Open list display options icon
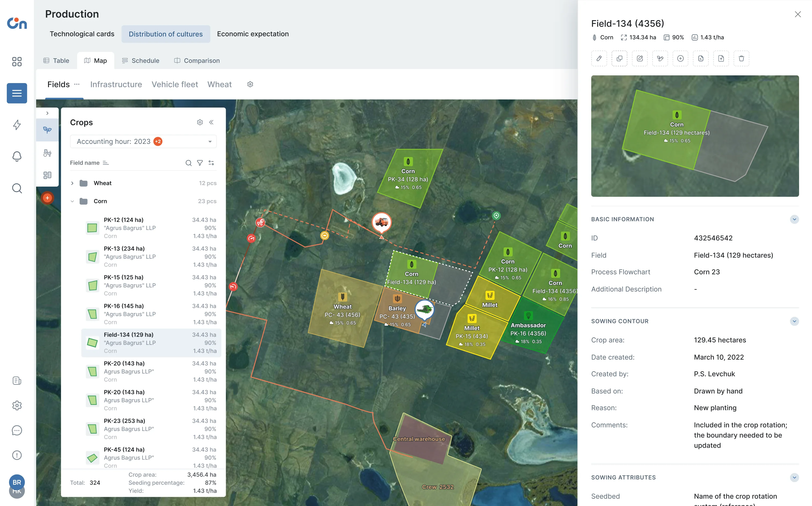The width and height of the screenshot is (812, 506). click(211, 163)
